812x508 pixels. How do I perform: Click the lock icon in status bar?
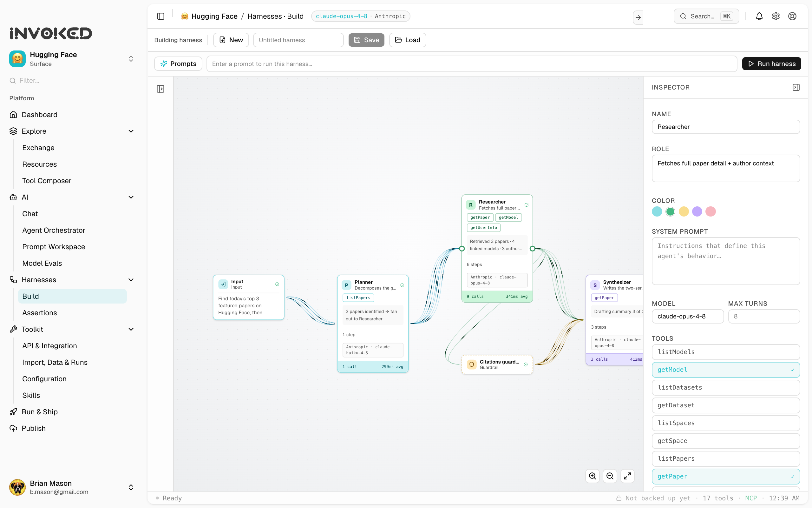[x=619, y=498]
